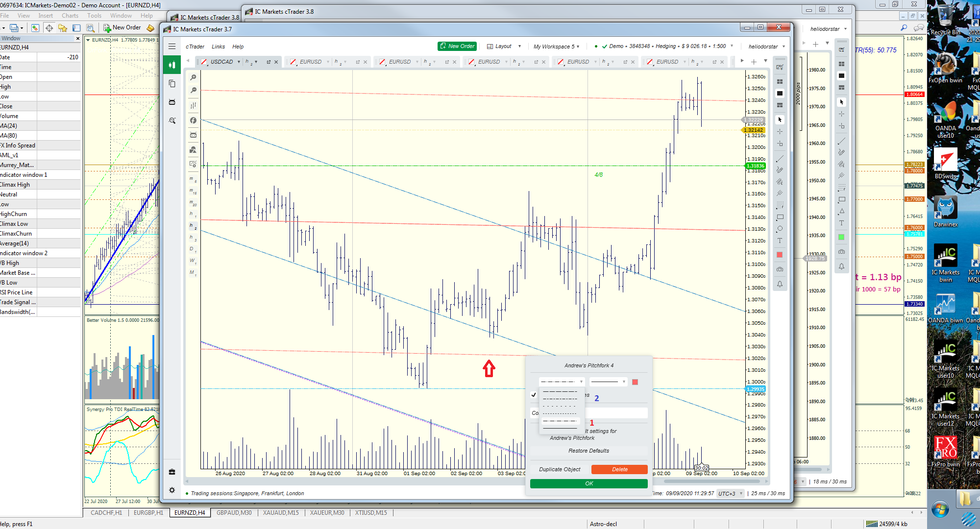Select the crosshair tool
This screenshot has height=529, width=980.
point(780,131)
